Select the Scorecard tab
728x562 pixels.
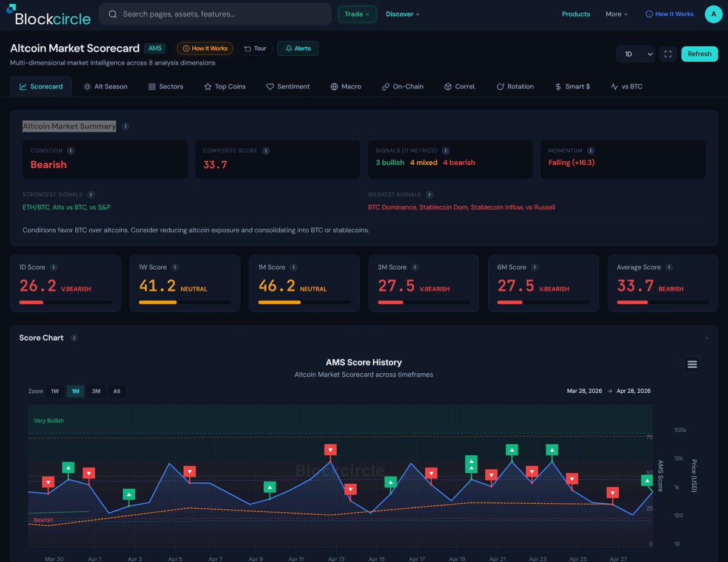(x=41, y=87)
